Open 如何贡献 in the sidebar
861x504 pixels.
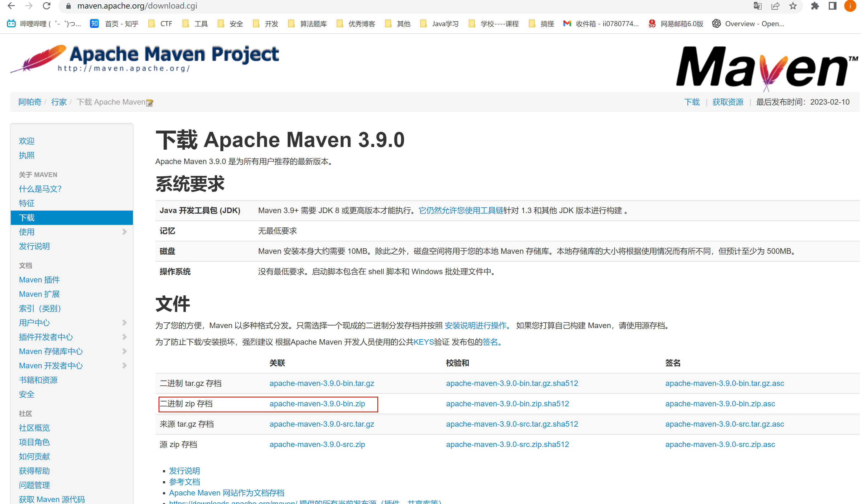[x=34, y=456]
